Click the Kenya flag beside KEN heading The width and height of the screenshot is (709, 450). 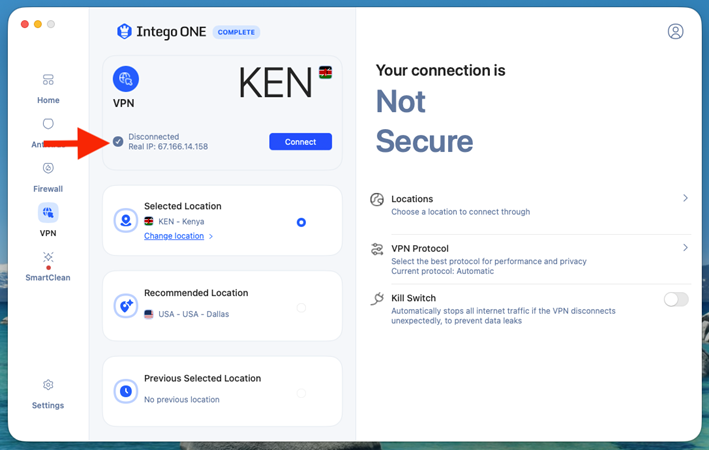point(325,72)
